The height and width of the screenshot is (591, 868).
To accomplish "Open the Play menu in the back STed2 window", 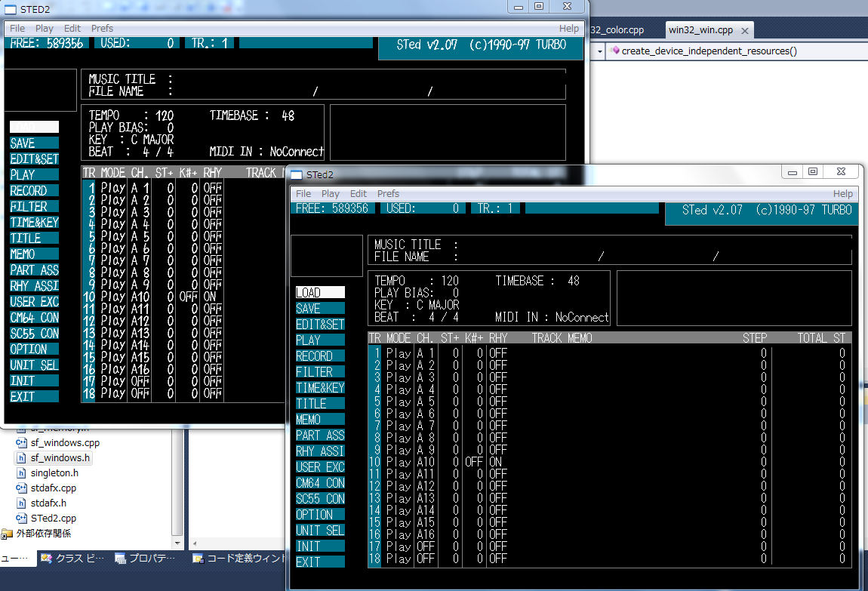I will pyautogui.click(x=45, y=29).
